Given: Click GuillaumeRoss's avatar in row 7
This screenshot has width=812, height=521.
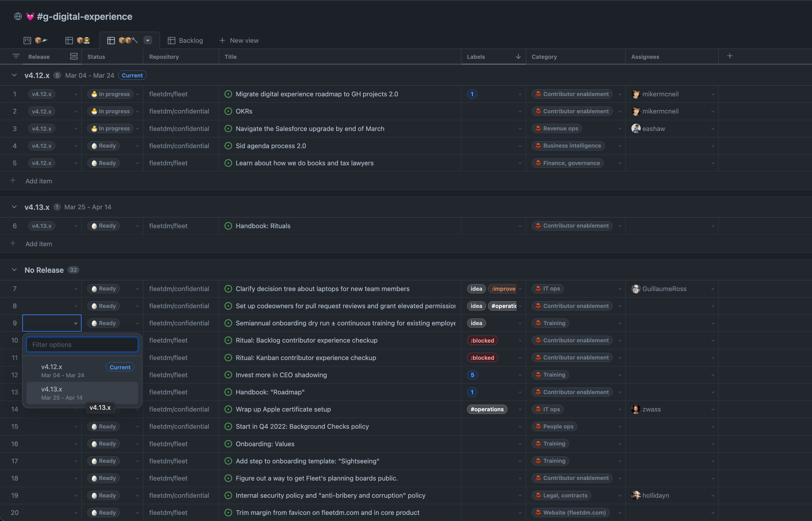Looking at the screenshot, I should click(x=636, y=288).
